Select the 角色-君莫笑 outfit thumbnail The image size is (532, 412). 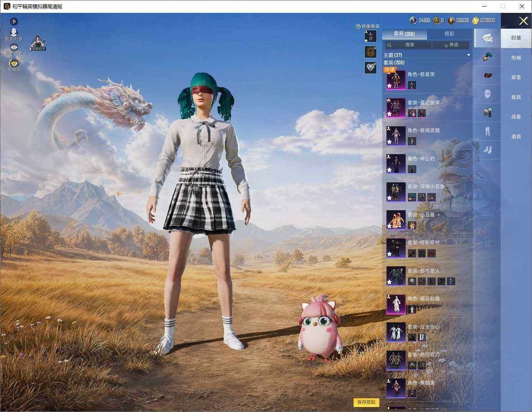coord(396,80)
